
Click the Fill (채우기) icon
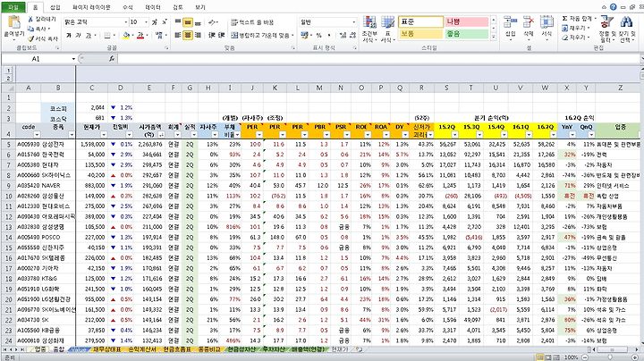click(x=564, y=28)
